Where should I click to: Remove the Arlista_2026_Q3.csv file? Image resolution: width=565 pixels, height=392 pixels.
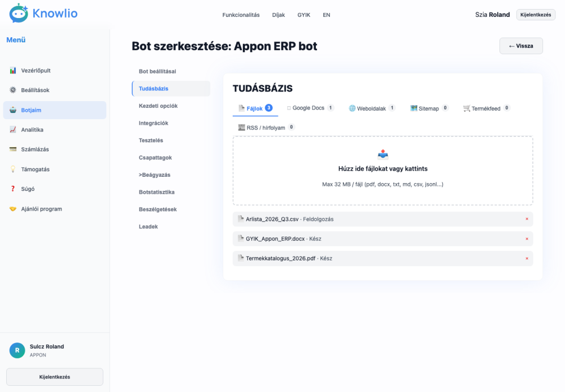pos(527,219)
